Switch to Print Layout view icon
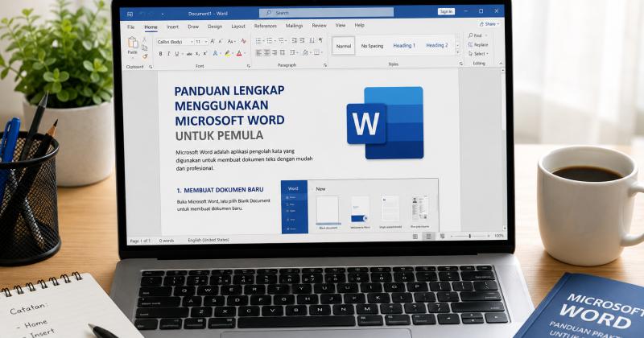This screenshot has height=338, width=644. (428, 237)
